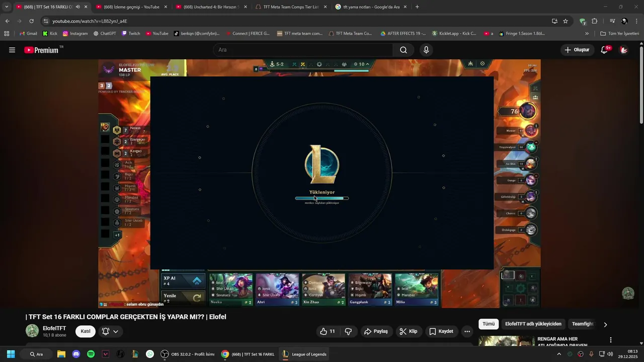Bookmark this page with the star icon
644x362 pixels.
tap(566, 21)
